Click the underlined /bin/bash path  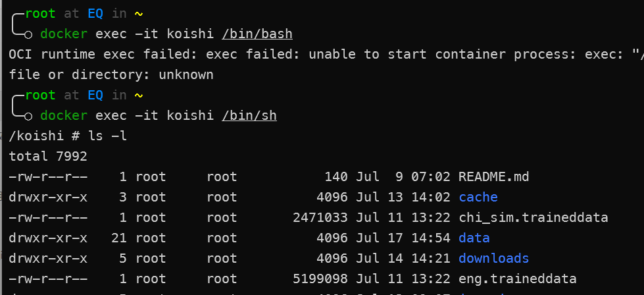pos(257,34)
